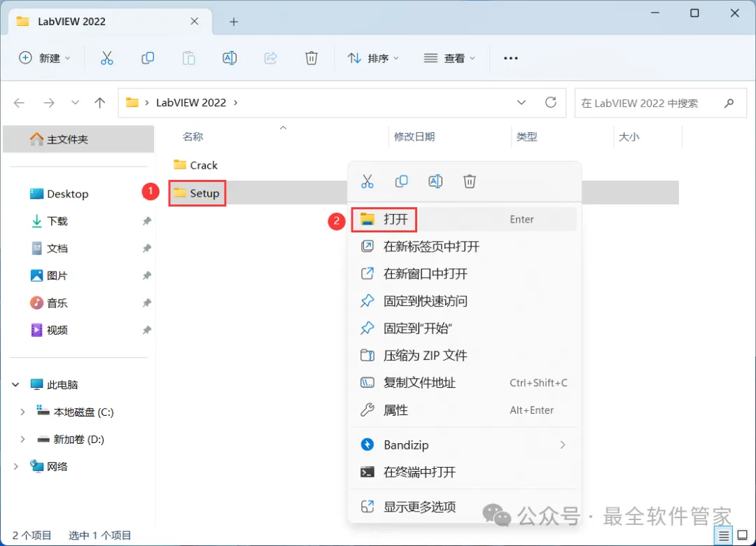The height and width of the screenshot is (546, 756).
Task: Click the Copy icon in the context menu
Action: (x=401, y=181)
